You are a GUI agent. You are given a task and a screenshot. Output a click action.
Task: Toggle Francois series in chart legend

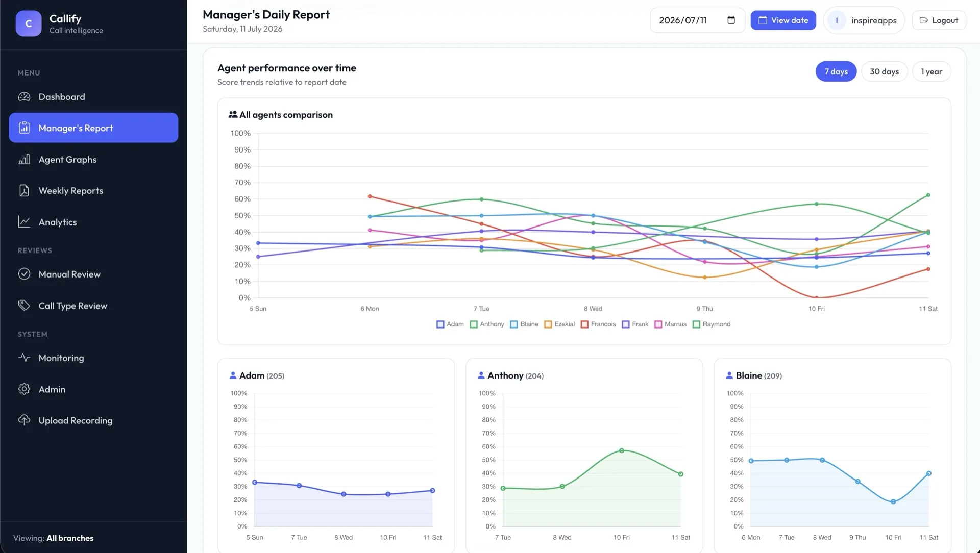tap(598, 324)
